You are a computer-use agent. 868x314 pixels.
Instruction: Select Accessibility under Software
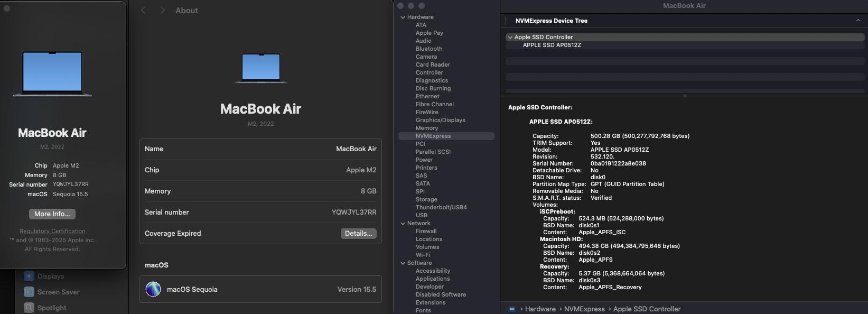coord(433,271)
